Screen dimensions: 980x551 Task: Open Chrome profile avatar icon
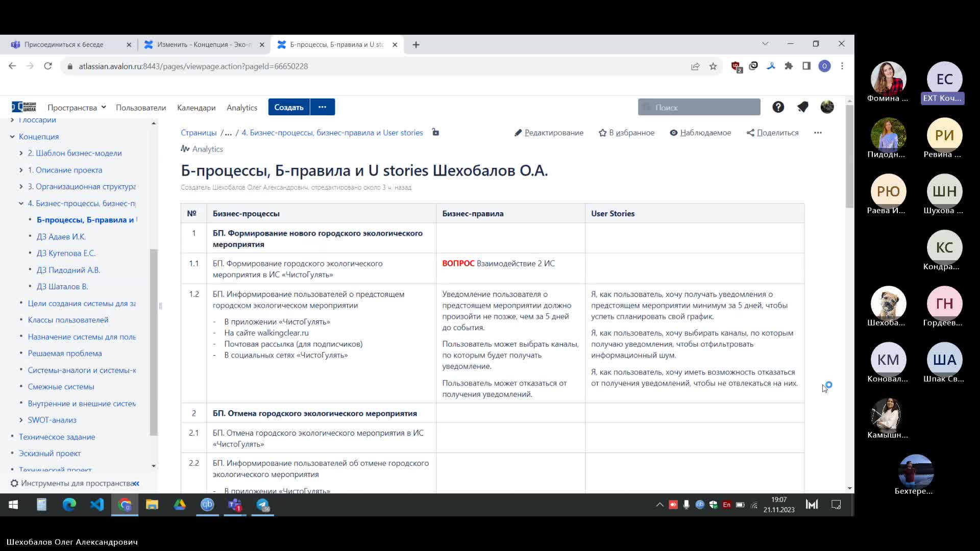pyautogui.click(x=824, y=66)
